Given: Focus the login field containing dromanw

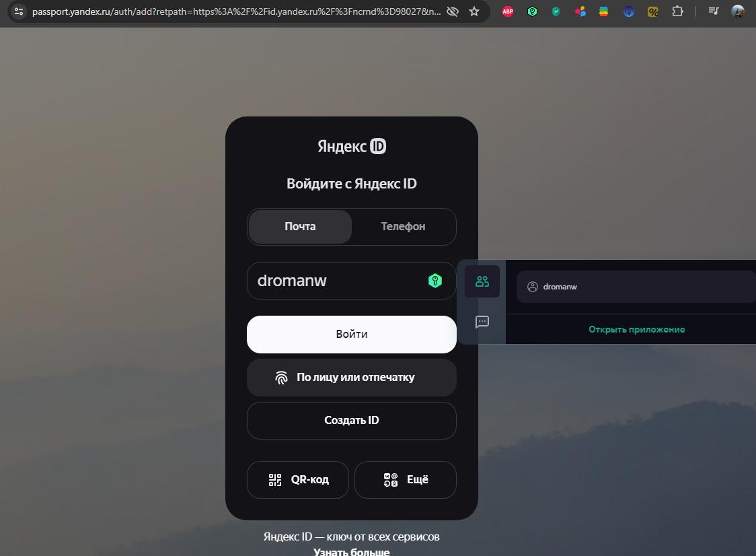Looking at the screenshot, I should 352,281.
